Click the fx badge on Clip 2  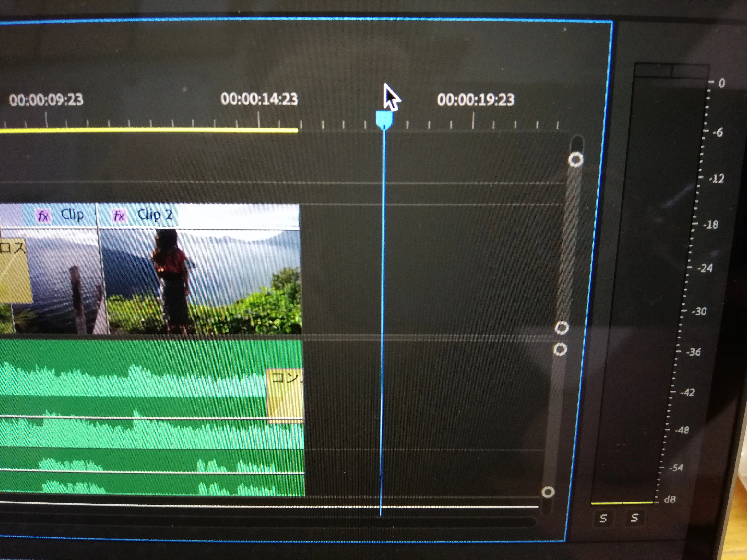coord(119,216)
